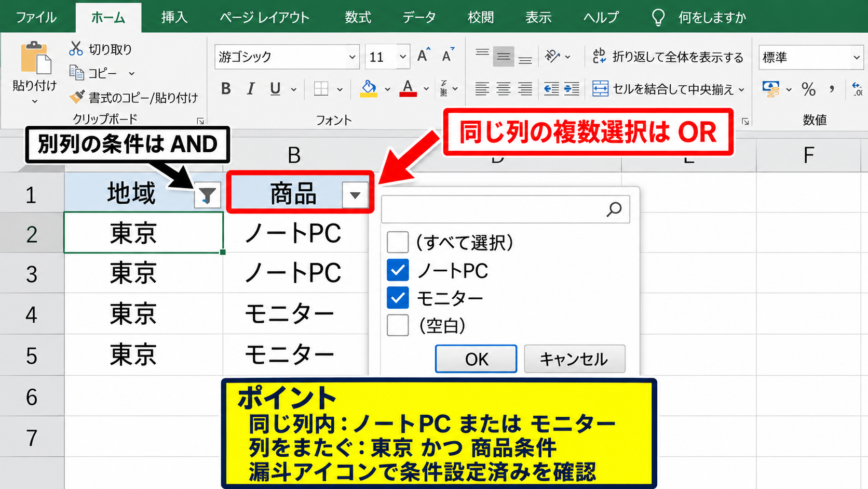The width and height of the screenshot is (868, 489).
Task: Toggle Italic formatting
Action: pyautogui.click(x=251, y=89)
